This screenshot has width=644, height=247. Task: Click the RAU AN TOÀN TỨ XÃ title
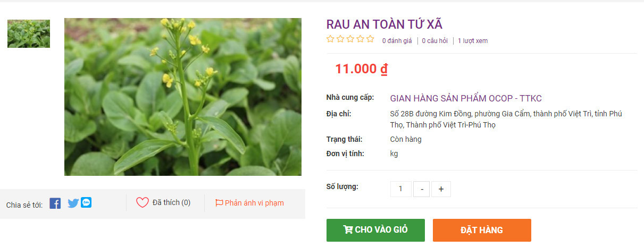coord(384,24)
